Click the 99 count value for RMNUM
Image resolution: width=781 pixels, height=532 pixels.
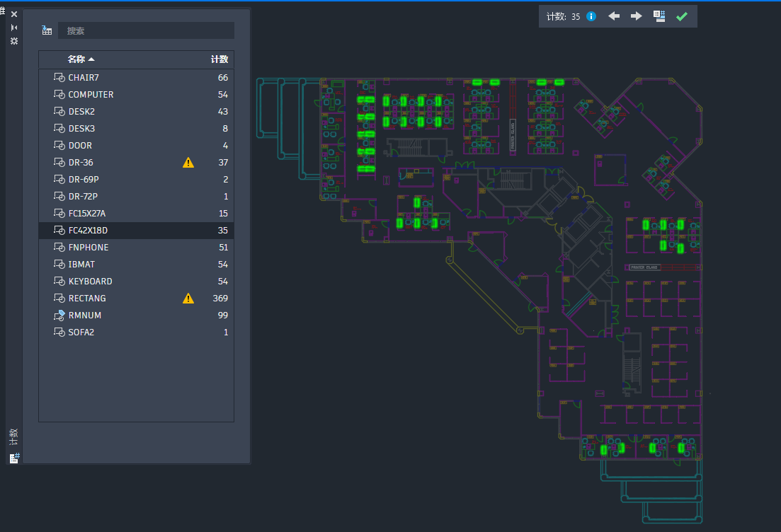coord(222,315)
